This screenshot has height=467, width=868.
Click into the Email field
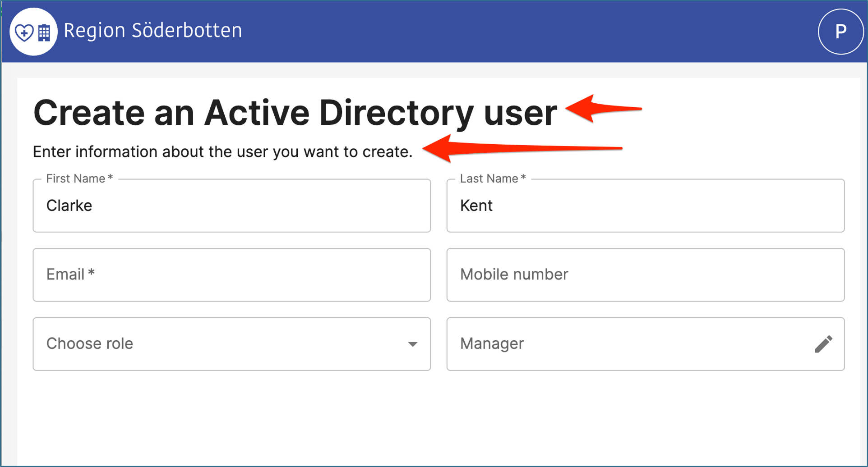(x=231, y=275)
